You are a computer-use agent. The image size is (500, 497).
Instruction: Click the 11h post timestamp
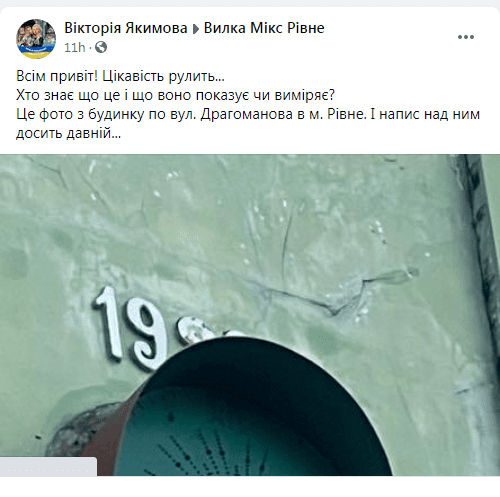(x=74, y=48)
